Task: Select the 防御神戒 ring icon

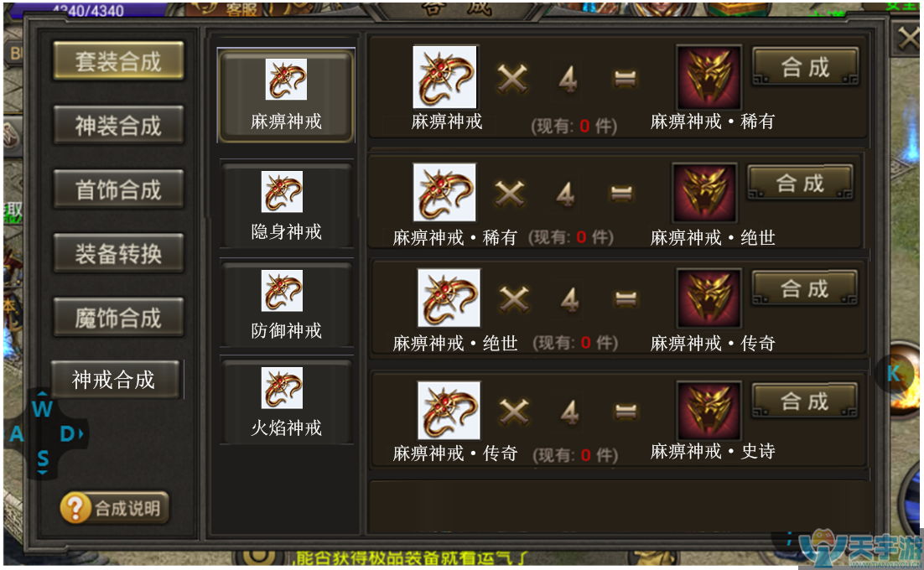Action: (282, 290)
